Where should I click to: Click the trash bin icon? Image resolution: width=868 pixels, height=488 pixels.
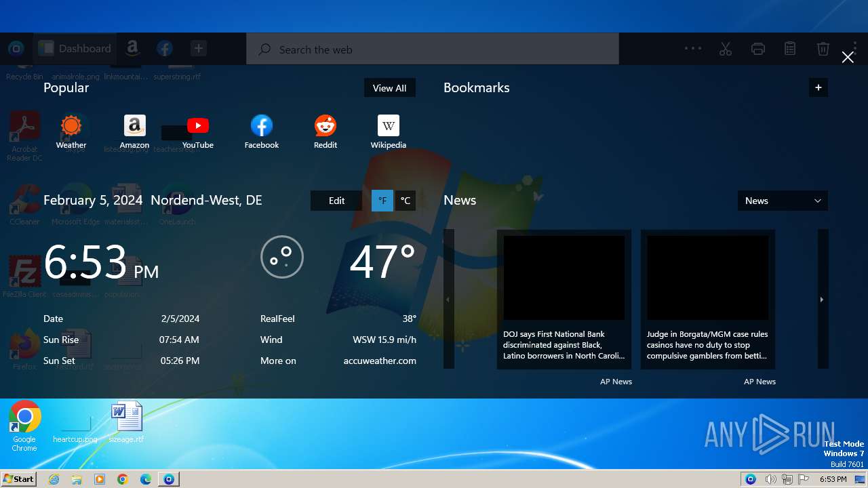(x=823, y=49)
